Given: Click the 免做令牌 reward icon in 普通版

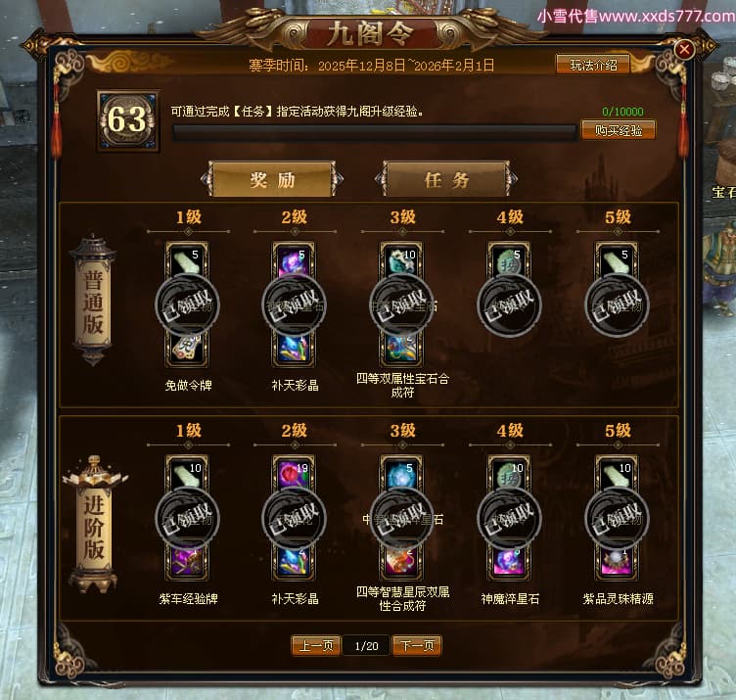Looking at the screenshot, I should [x=187, y=349].
